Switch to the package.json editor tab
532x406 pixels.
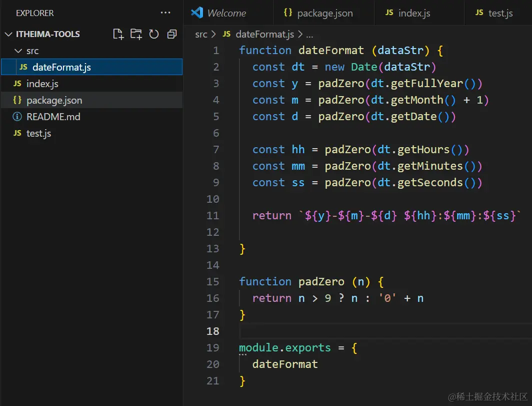(323, 13)
